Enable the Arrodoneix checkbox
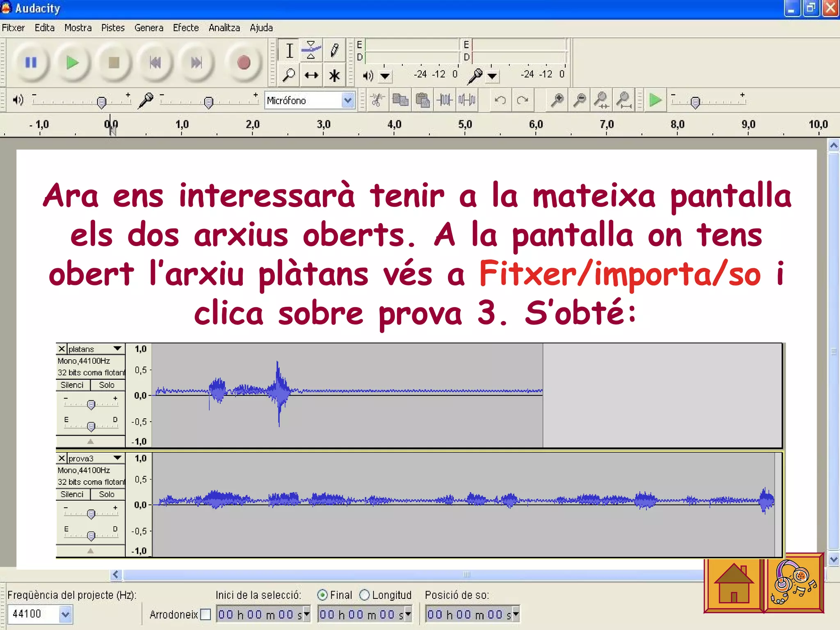The image size is (840, 630). [x=205, y=614]
